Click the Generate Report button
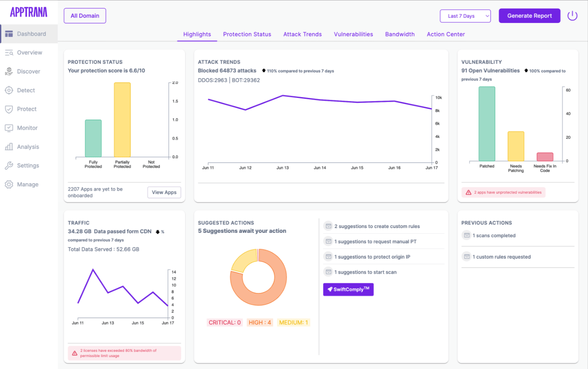This screenshot has width=588, height=369. tap(530, 16)
